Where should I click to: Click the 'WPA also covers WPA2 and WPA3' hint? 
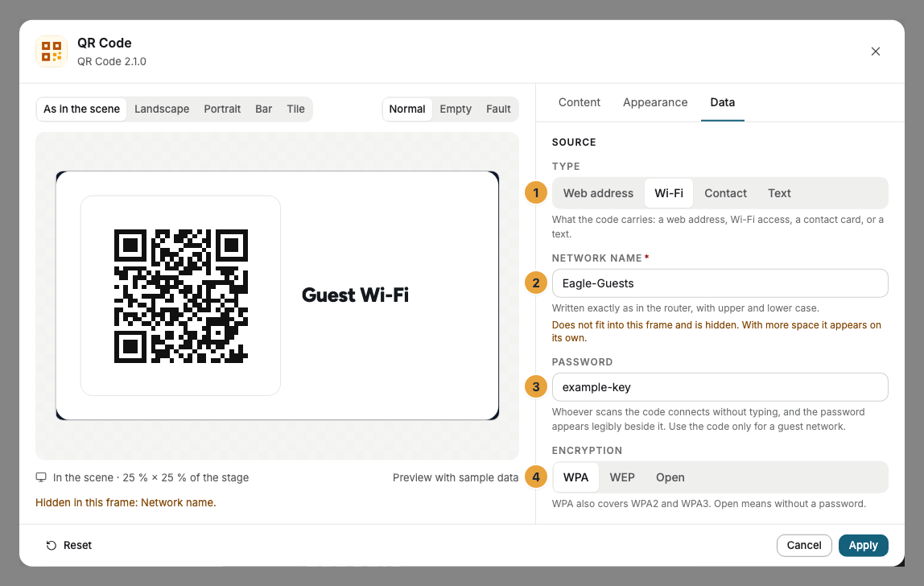(x=709, y=504)
